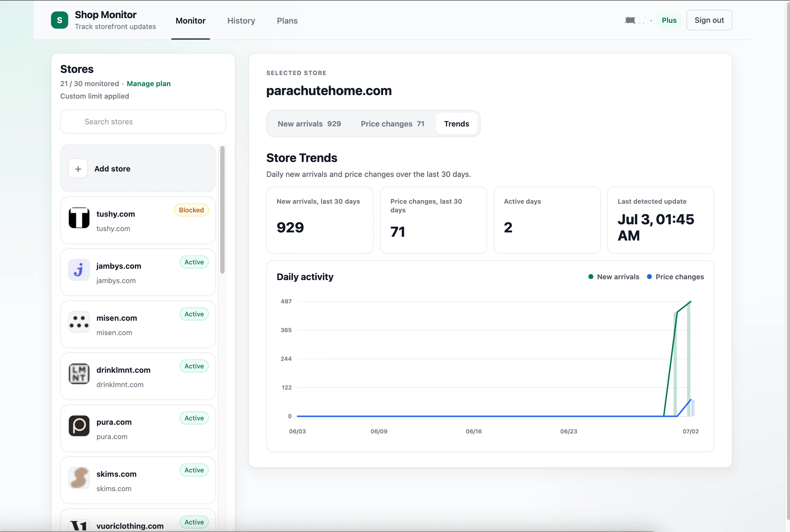Click the New arrivals legend label
Viewport: 790px width, 532px height.
618,277
